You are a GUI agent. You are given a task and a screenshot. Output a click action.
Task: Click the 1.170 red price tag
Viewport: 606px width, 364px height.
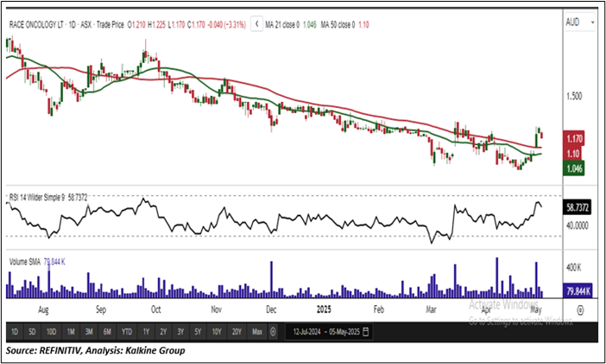[x=574, y=139]
